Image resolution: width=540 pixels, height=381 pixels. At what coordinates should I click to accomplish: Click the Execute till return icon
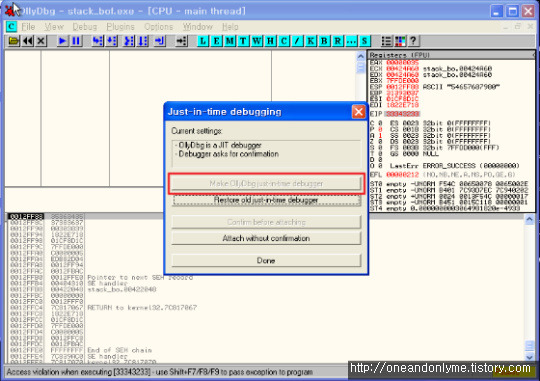(x=160, y=41)
